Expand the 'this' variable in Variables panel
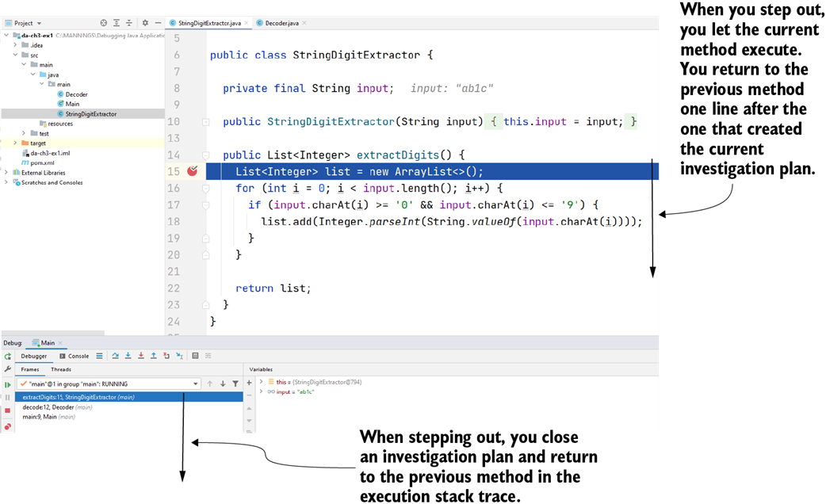The image size is (826, 504). [262, 381]
